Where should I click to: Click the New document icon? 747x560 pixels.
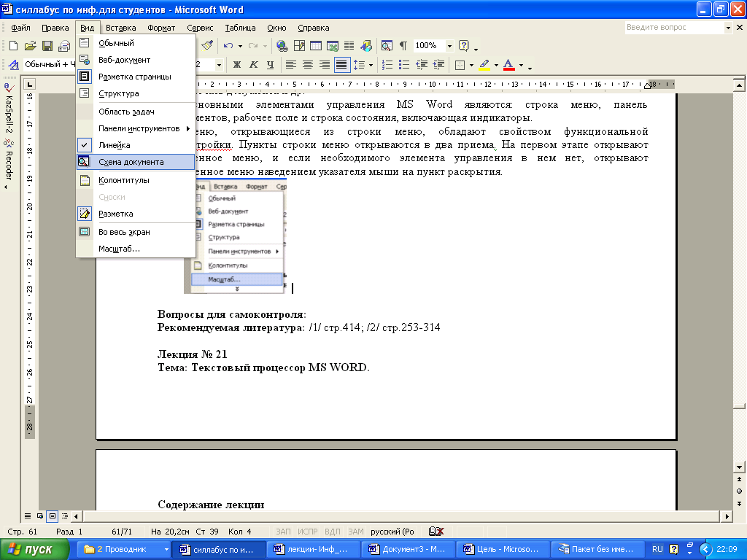point(14,46)
